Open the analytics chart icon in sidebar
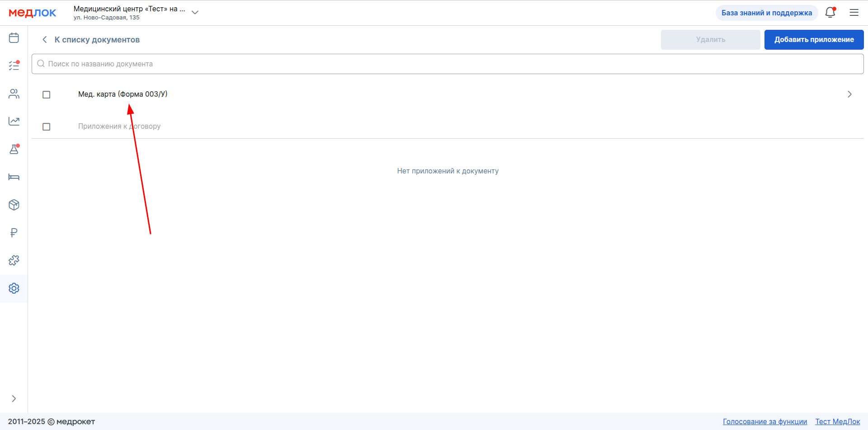This screenshot has width=868, height=430. click(14, 121)
